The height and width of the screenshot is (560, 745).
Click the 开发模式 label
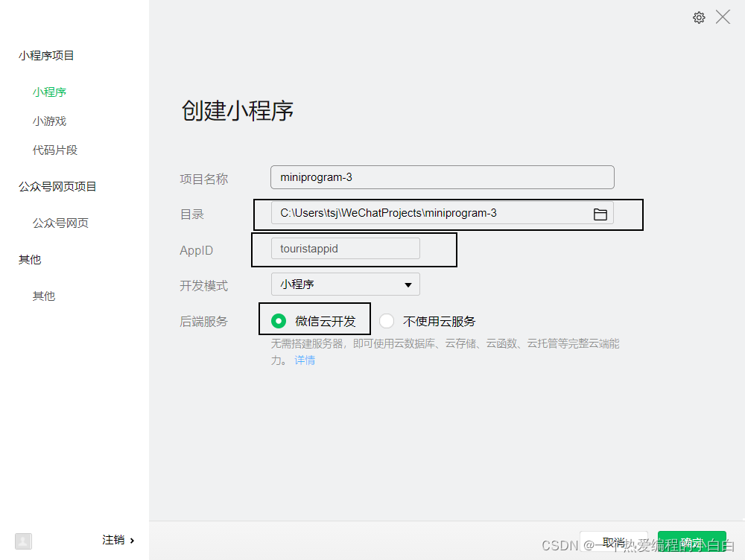(204, 285)
